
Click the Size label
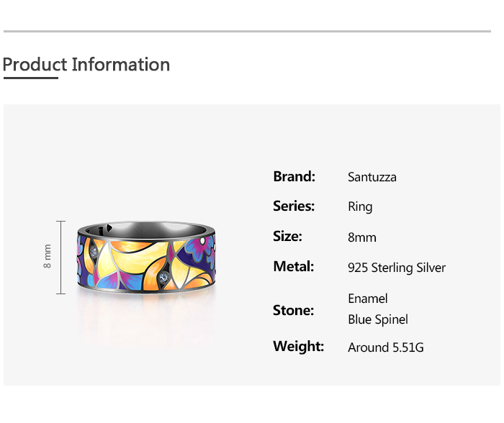[x=287, y=237]
